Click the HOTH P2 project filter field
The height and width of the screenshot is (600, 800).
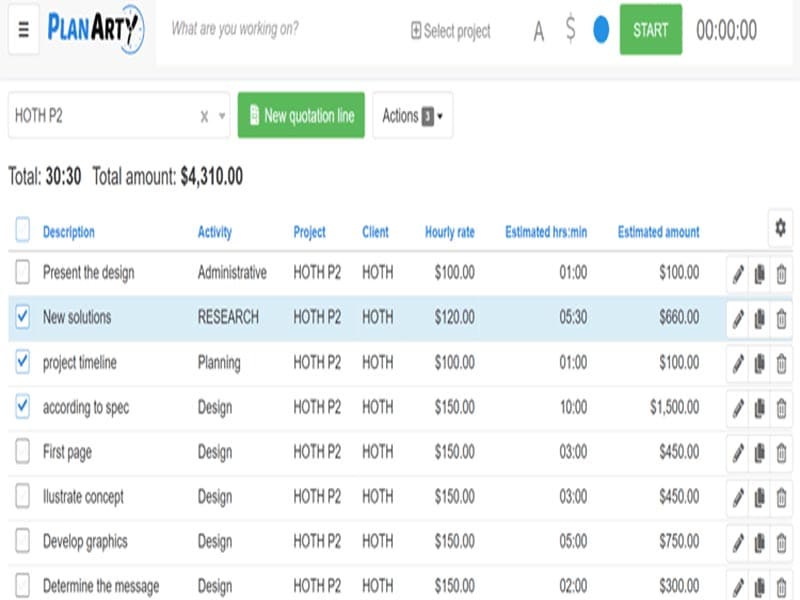click(118, 115)
